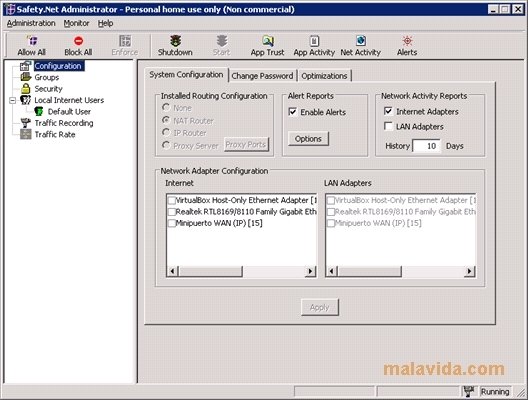
Task: Check VirtualBox Host-Only adapter in Internet list
Action: 172,200
